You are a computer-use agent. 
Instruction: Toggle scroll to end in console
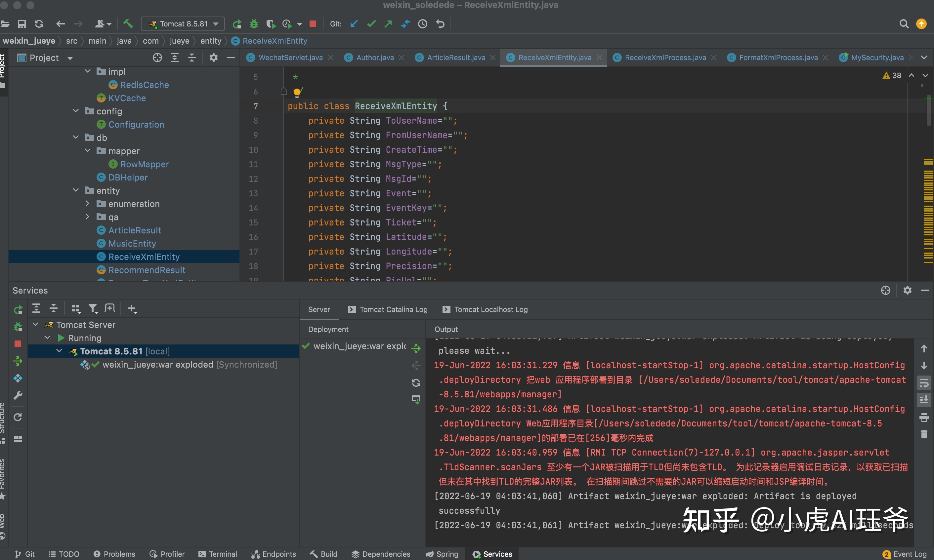[924, 400]
